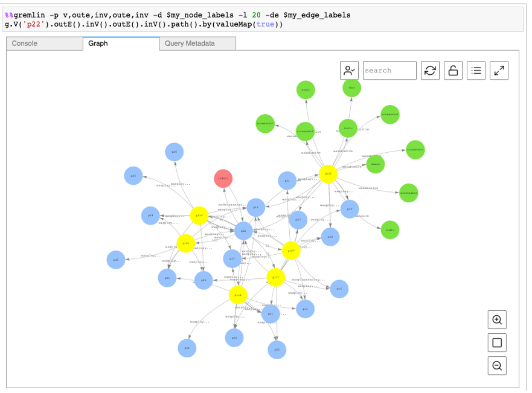The image size is (532, 393).
Task: Select the green chat node
Action: point(352,88)
